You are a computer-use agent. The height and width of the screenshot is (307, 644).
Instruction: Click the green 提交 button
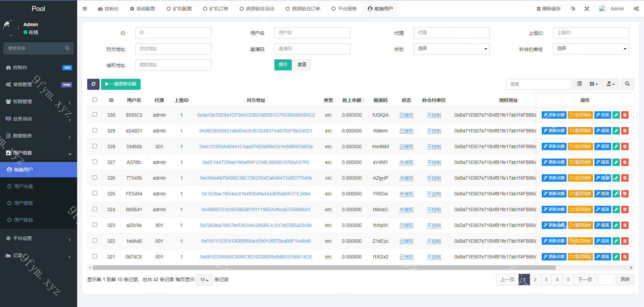coord(283,65)
